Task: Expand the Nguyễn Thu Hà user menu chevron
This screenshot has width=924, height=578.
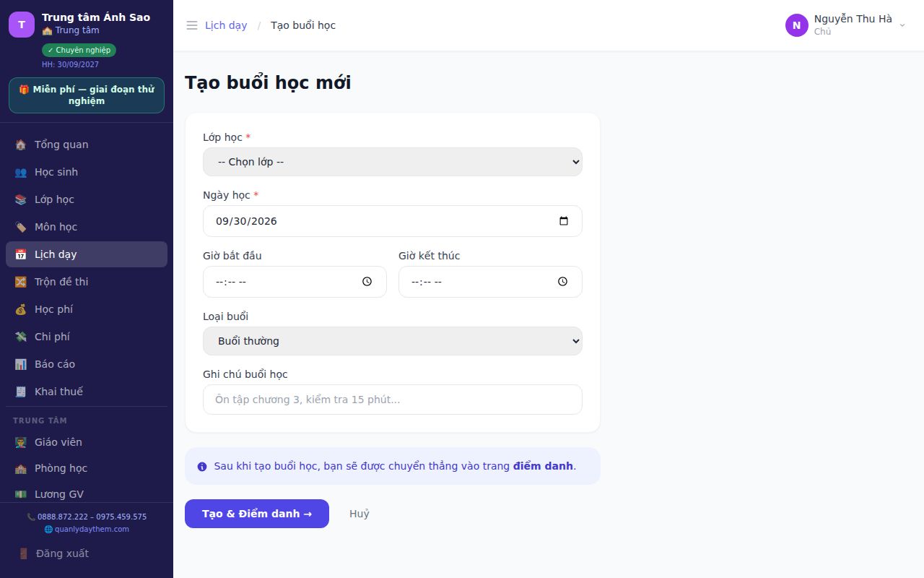Action: pyautogui.click(x=902, y=25)
